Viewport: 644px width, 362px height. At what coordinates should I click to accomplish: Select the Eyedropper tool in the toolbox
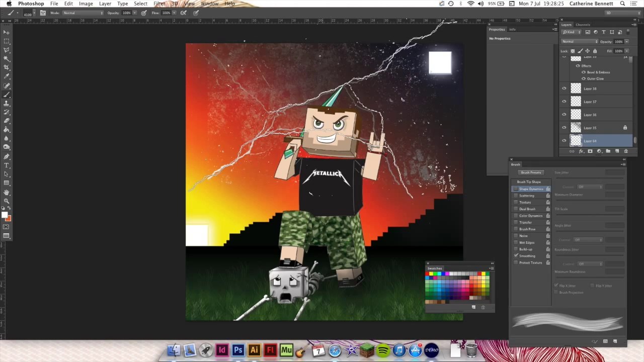click(7, 76)
